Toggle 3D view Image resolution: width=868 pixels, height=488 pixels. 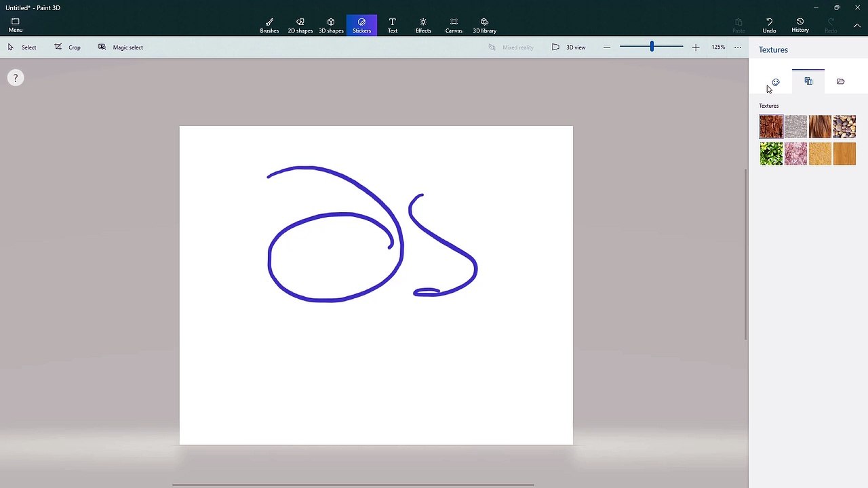[x=568, y=47]
